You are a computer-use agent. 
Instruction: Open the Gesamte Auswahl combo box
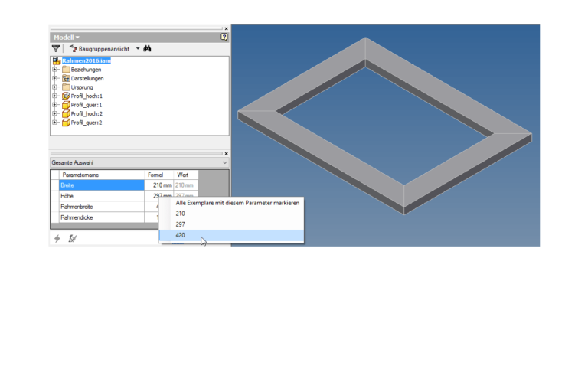click(139, 162)
